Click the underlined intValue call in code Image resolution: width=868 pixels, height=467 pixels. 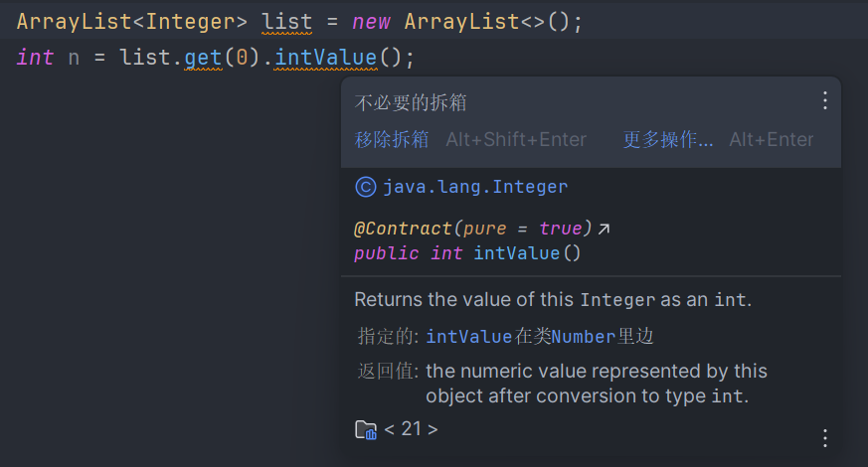pos(326,58)
